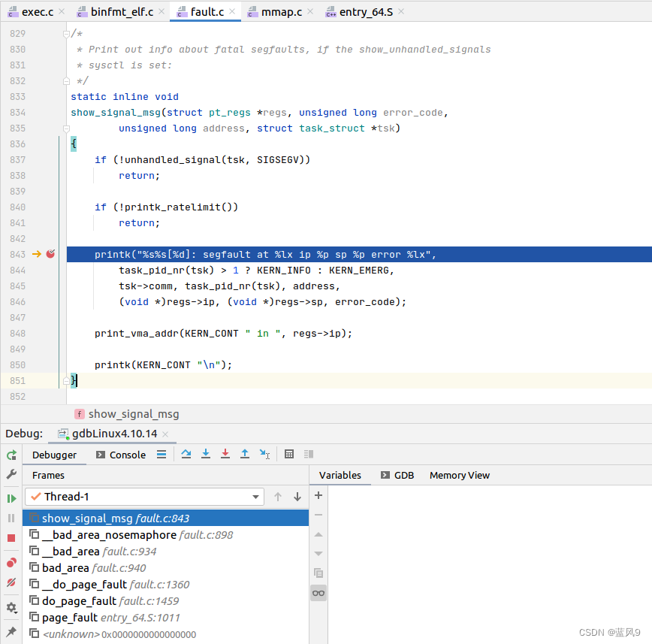Close the binfmt_elf.c tab

pos(161,12)
